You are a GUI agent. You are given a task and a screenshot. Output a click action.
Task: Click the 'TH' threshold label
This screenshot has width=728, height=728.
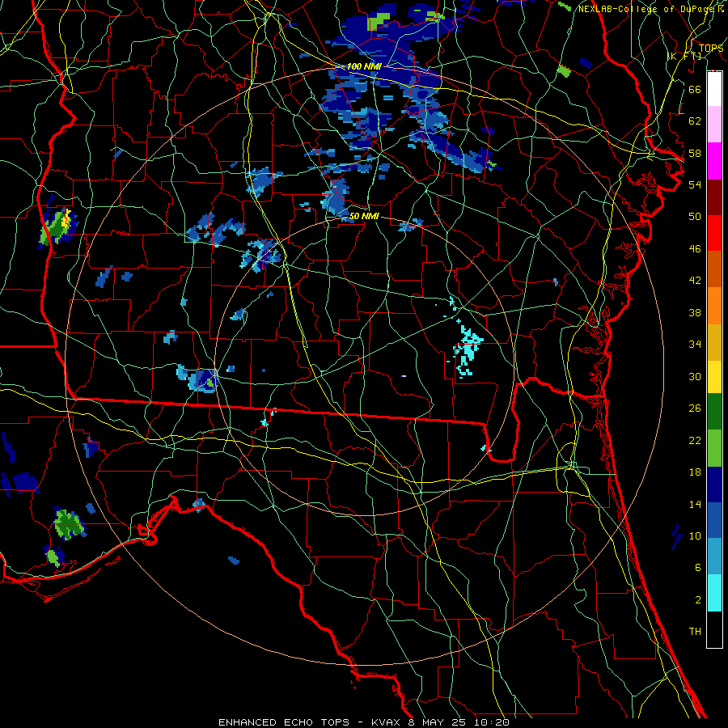(x=695, y=631)
